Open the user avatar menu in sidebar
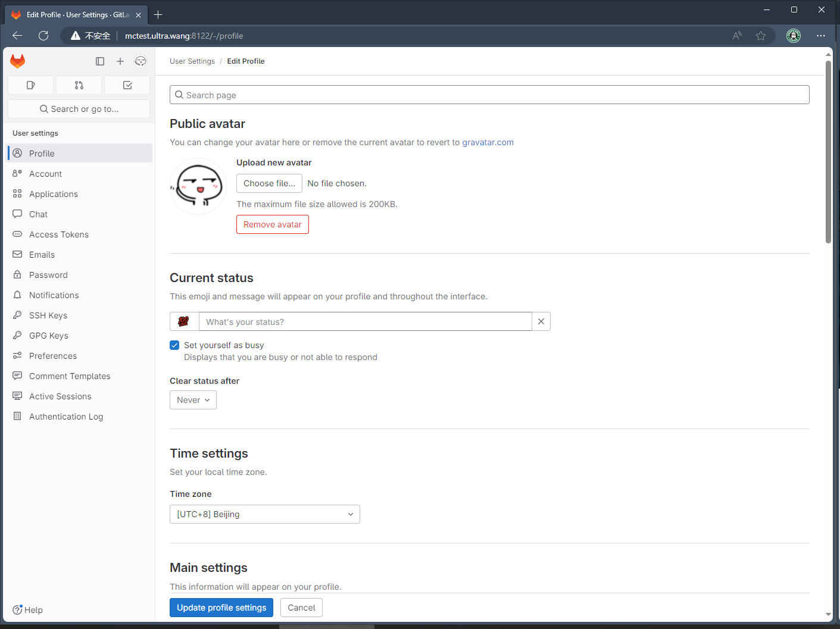840x629 pixels. pos(140,61)
